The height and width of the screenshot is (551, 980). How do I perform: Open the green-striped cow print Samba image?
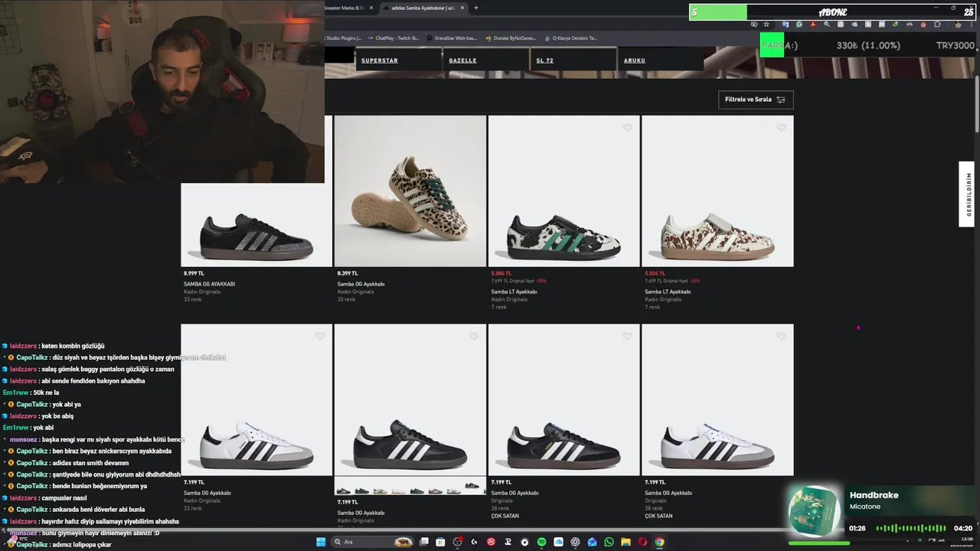point(563,191)
